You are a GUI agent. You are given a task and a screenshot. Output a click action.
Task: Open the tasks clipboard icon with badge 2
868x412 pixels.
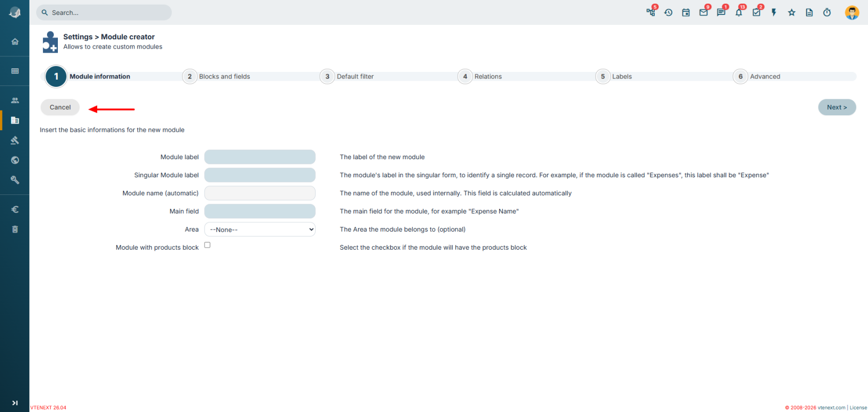point(756,12)
